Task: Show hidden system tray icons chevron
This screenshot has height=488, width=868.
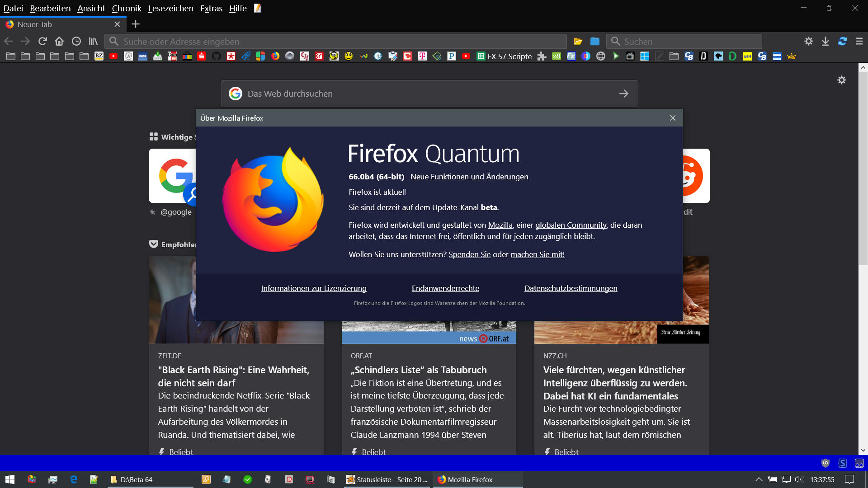Action: pos(759,479)
